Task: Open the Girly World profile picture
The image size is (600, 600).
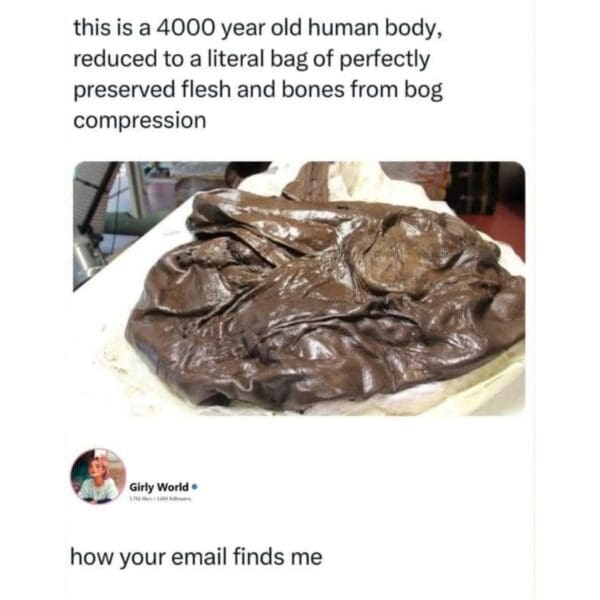Action: click(x=98, y=476)
